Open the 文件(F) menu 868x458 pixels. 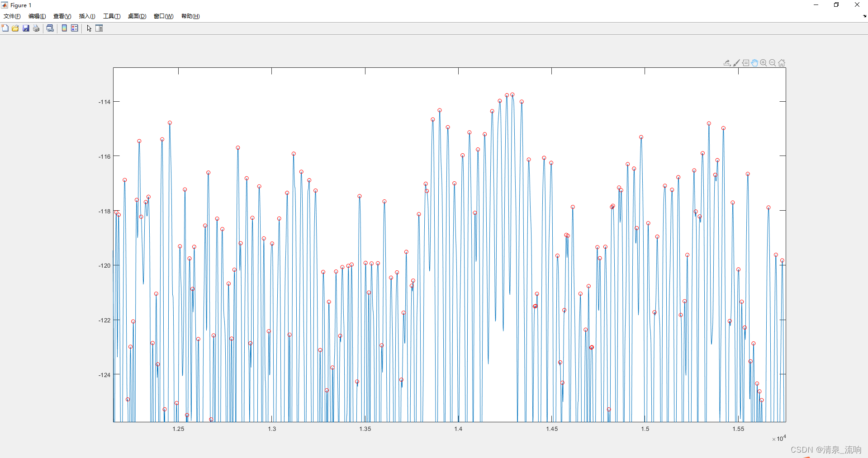pyautogui.click(x=12, y=16)
